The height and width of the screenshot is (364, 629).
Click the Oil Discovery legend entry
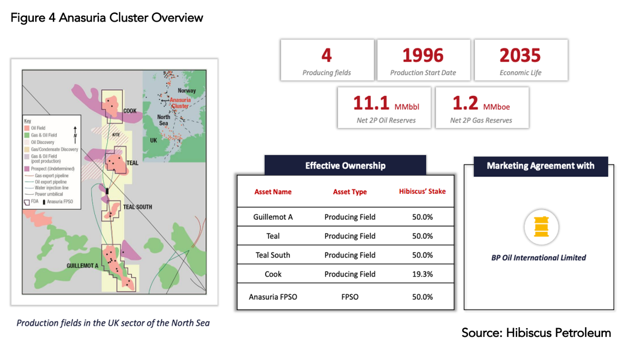coord(40,142)
